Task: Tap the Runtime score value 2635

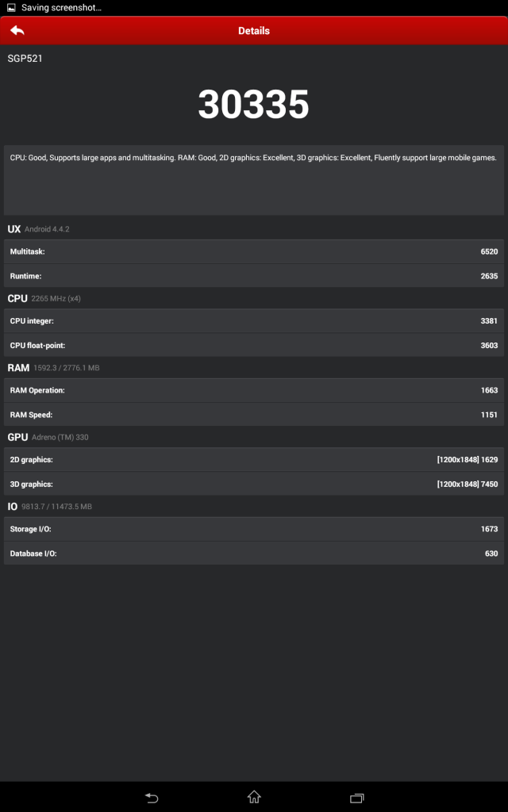Action: [491, 274]
